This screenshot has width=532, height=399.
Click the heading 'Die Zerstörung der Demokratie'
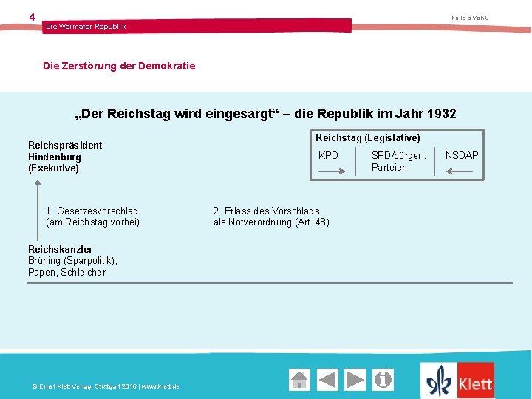click(x=119, y=66)
